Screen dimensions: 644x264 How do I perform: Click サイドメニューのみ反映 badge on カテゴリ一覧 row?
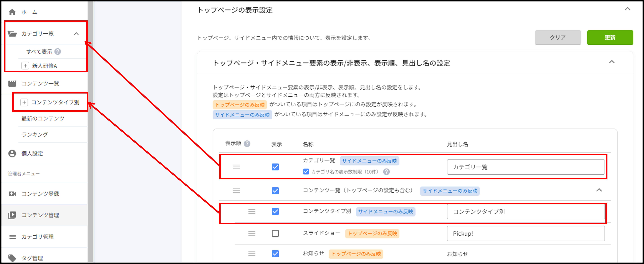click(369, 161)
